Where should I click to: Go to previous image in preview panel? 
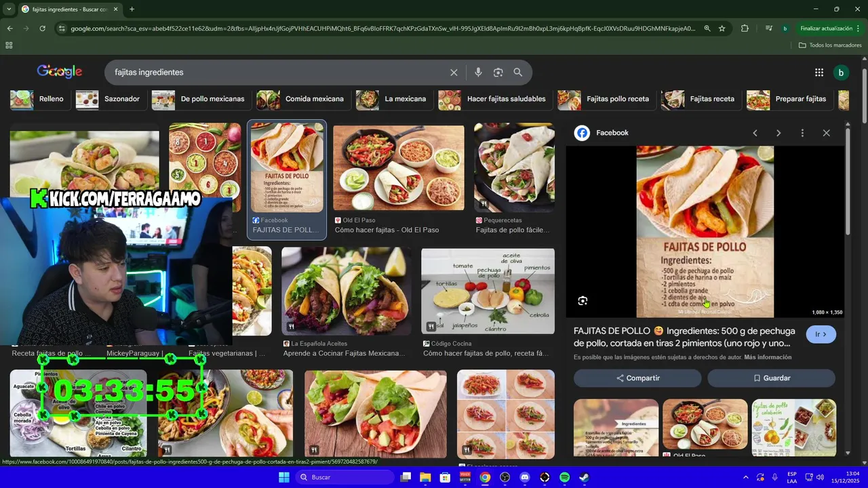(755, 133)
